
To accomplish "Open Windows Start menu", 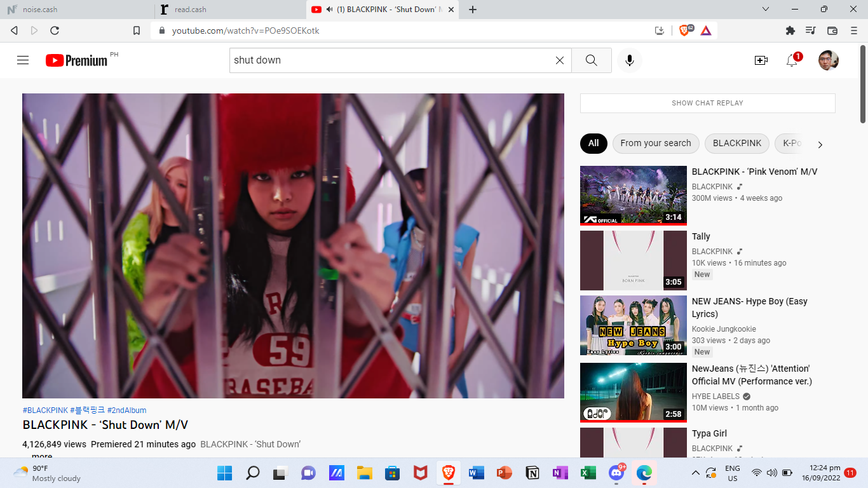I will [224, 473].
